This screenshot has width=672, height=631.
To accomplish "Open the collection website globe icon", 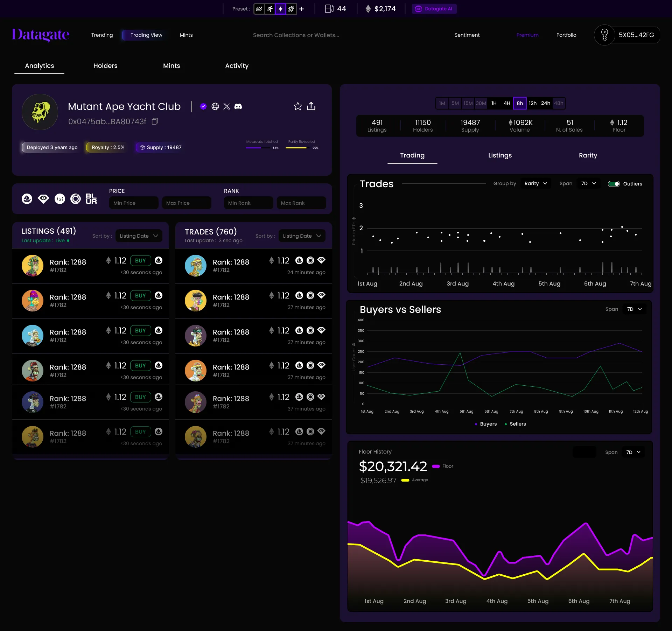I will (x=215, y=106).
